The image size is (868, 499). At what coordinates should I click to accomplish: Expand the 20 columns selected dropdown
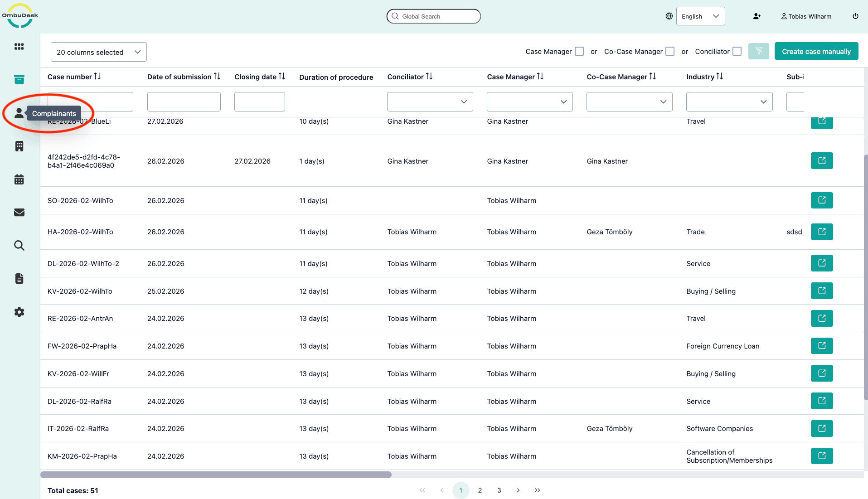[98, 52]
